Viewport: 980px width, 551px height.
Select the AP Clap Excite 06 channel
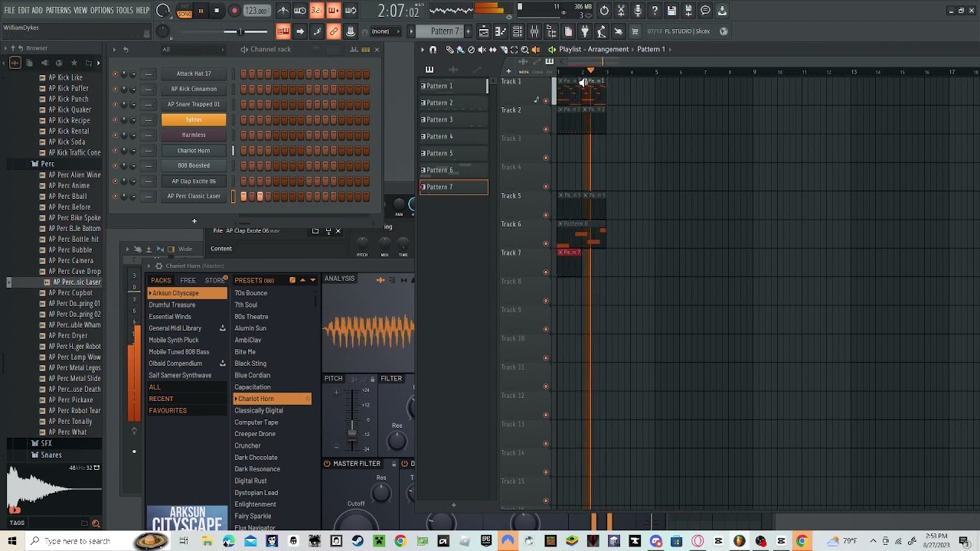point(194,181)
